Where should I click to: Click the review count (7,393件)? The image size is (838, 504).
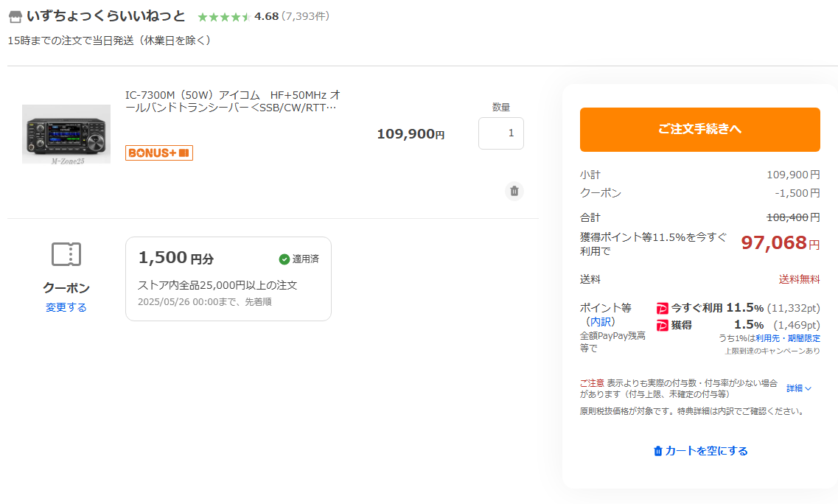[x=306, y=16]
